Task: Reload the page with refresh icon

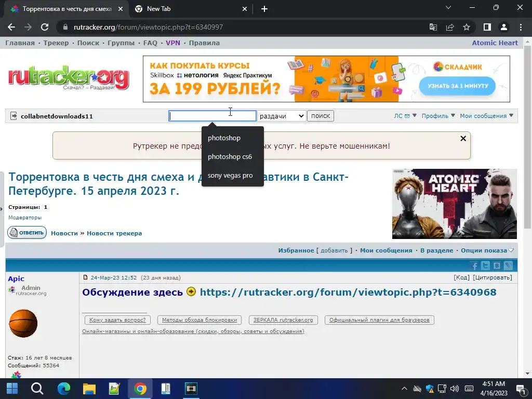Action: 45,27
